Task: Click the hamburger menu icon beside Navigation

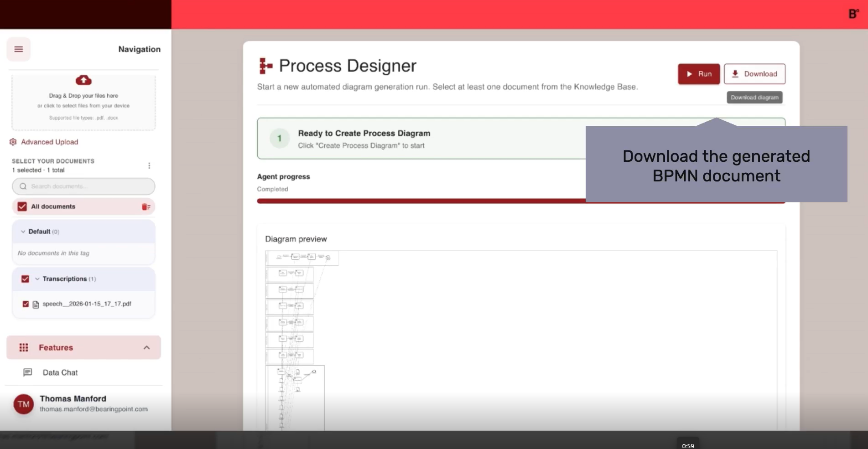Action: point(18,49)
